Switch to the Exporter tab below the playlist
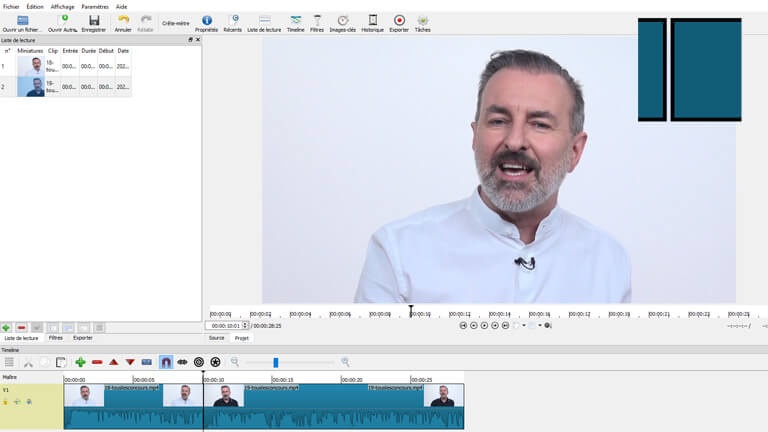Image resolution: width=768 pixels, height=432 pixels. click(x=82, y=338)
